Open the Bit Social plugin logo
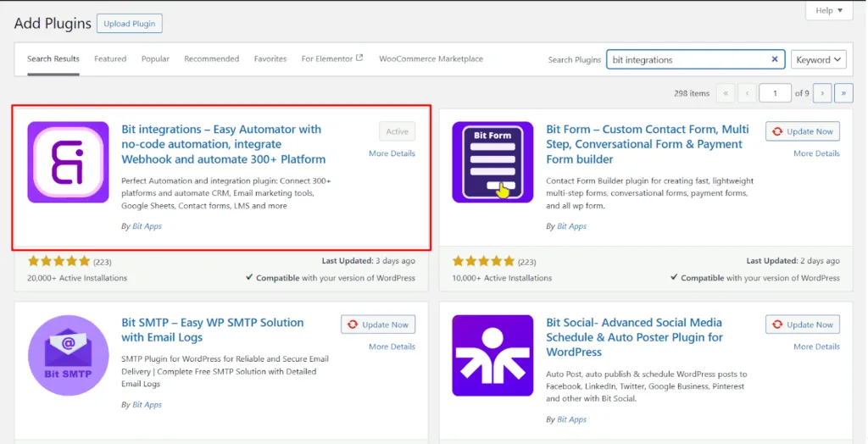This screenshot has width=868, height=444. point(492,355)
